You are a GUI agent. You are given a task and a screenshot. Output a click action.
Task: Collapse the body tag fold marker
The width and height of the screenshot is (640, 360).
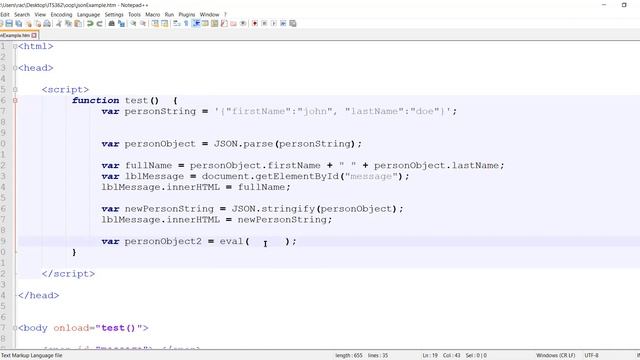[x=15, y=328]
